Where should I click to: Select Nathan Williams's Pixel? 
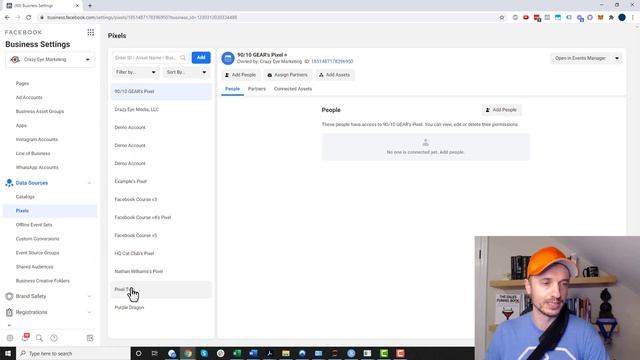pyautogui.click(x=161, y=271)
